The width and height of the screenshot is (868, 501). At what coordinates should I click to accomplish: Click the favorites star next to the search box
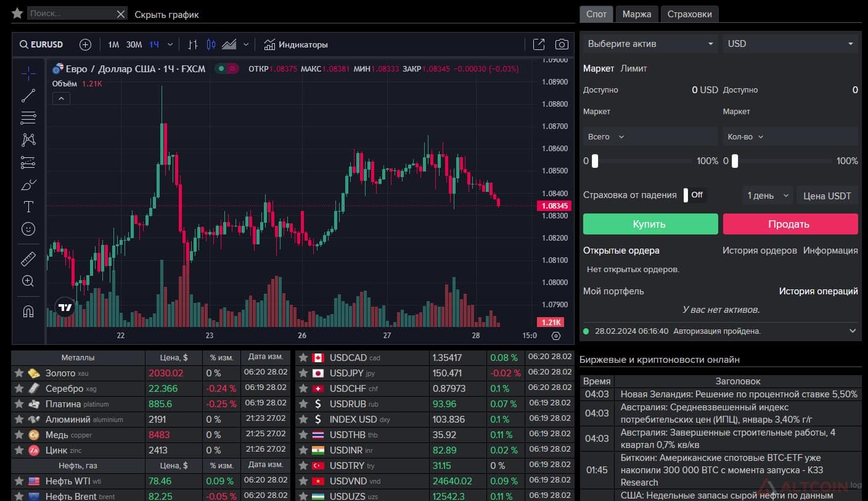(x=17, y=13)
